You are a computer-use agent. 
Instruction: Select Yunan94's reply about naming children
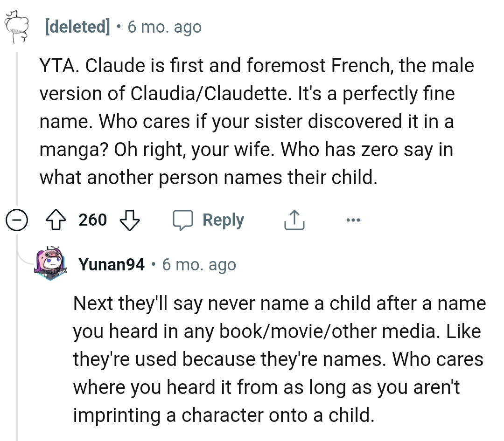279,359
